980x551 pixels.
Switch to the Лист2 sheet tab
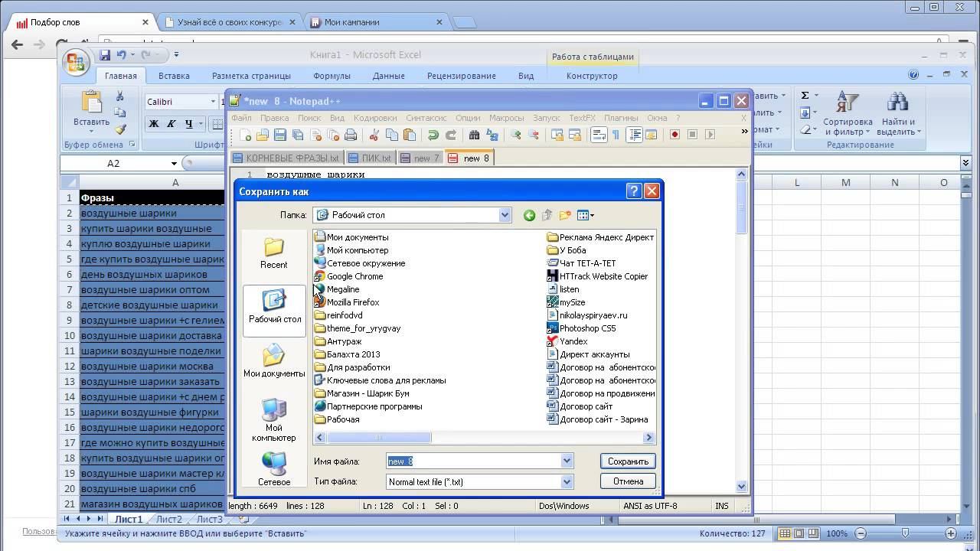(169, 519)
